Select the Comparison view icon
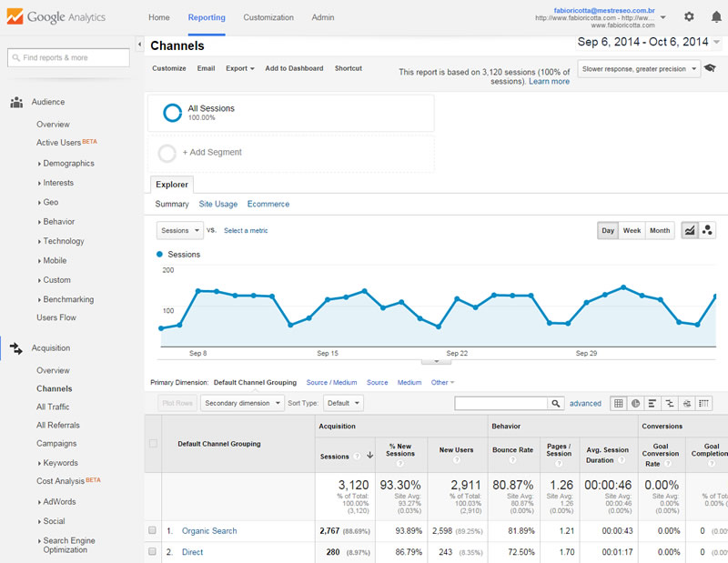 (x=670, y=403)
